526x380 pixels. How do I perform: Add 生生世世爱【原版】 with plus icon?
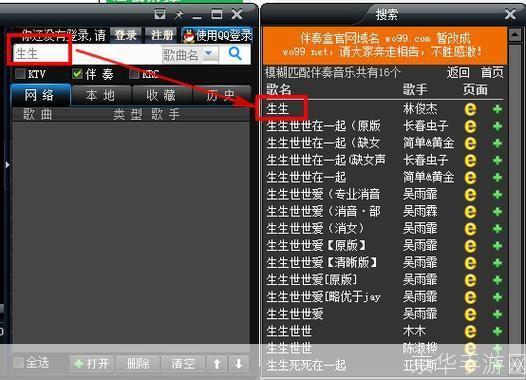pos(497,246)
